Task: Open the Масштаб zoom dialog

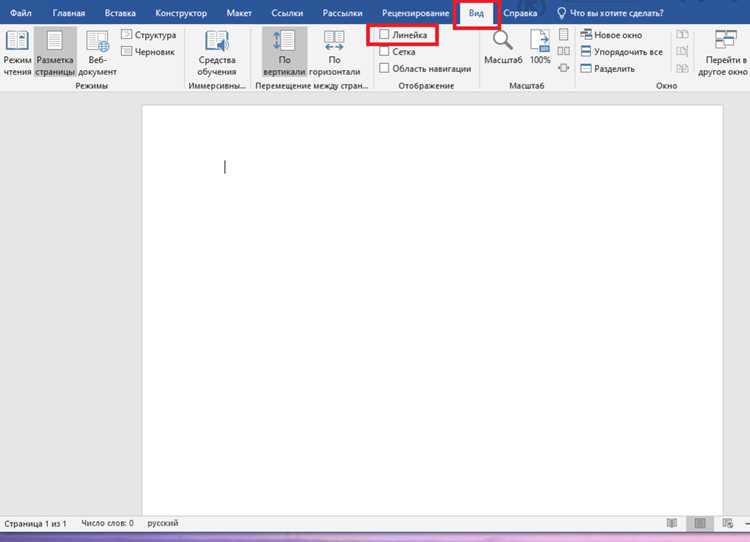Action: (x=503, y=48)
